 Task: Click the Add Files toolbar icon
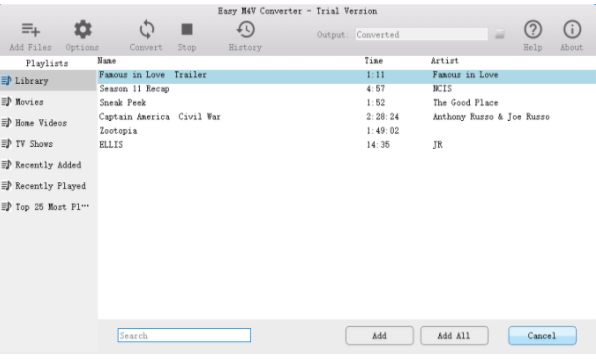click(31, 30)
